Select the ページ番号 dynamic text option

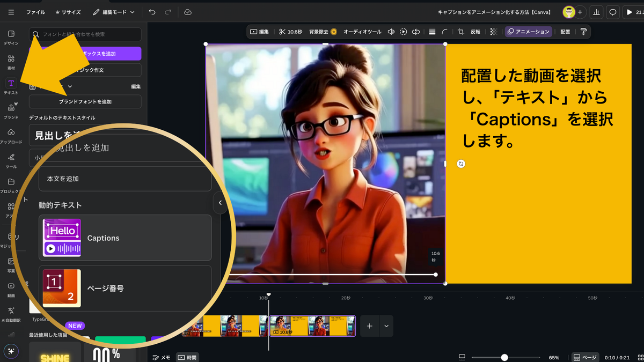point(125,288)
